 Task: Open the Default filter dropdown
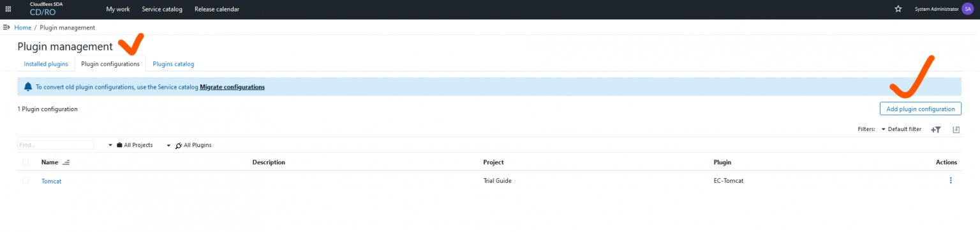click(x=902, y=129)
